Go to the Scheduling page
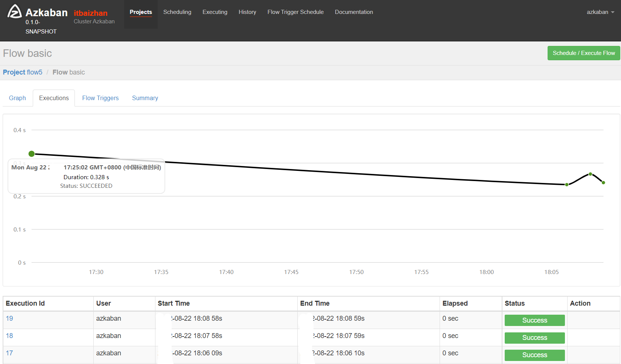 [177, 12]
